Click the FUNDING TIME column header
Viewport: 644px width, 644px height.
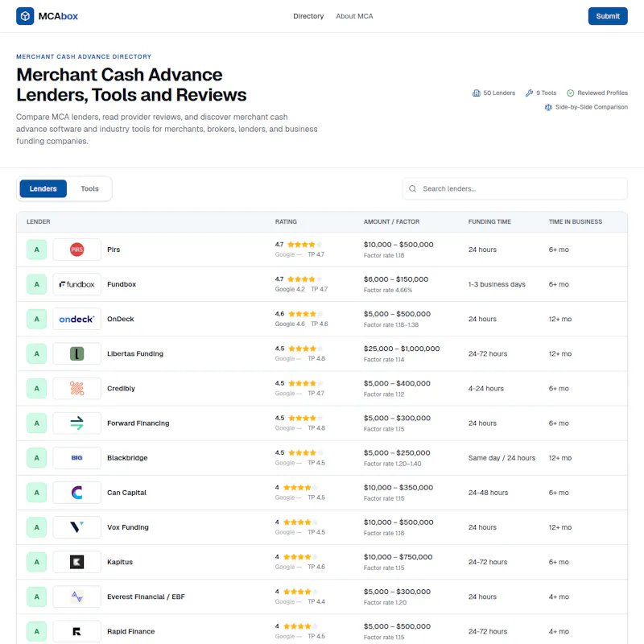[489, 222]
